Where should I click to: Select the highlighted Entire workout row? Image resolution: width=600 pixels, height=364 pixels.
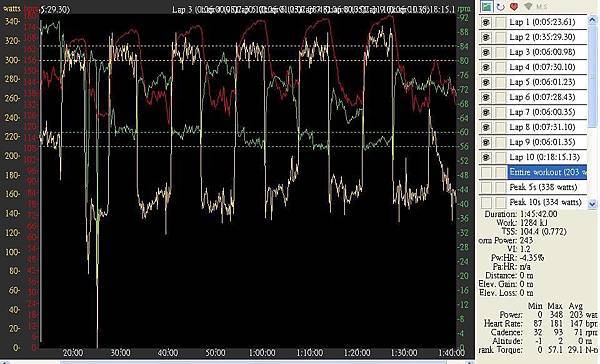tap(547, 172)
